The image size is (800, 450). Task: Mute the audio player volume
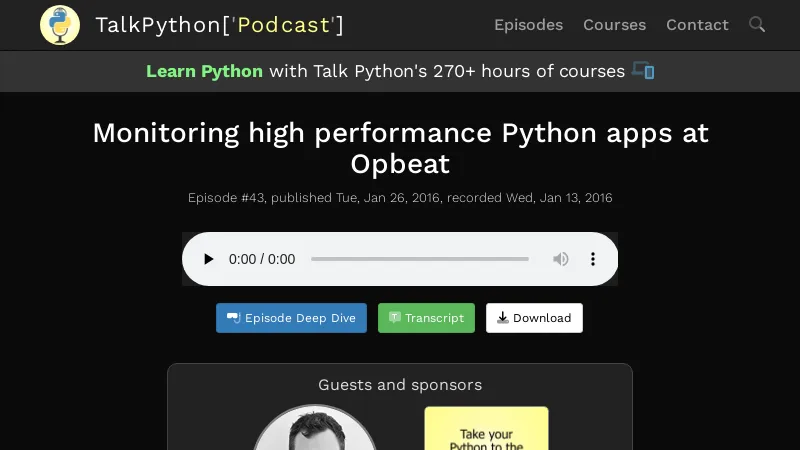click(x=561, y=259)
